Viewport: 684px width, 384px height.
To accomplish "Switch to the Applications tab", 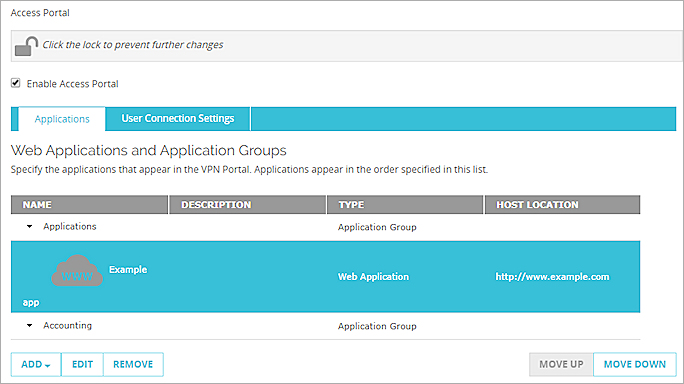I will [62, 119].
